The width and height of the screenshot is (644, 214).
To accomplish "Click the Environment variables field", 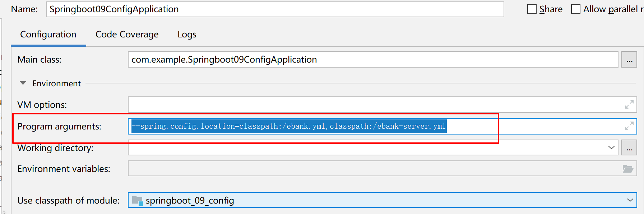I will pyautogui.click(x=383, y=169).
